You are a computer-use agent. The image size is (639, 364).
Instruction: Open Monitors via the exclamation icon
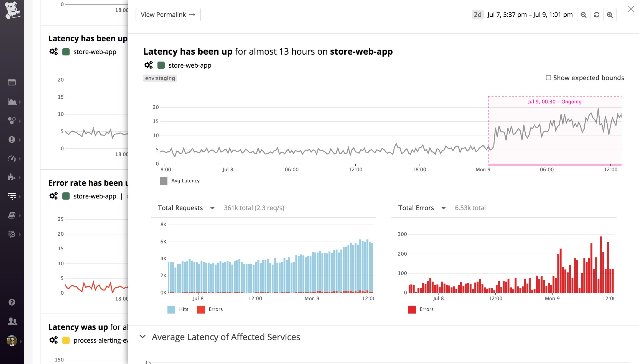tap(12, 139)
